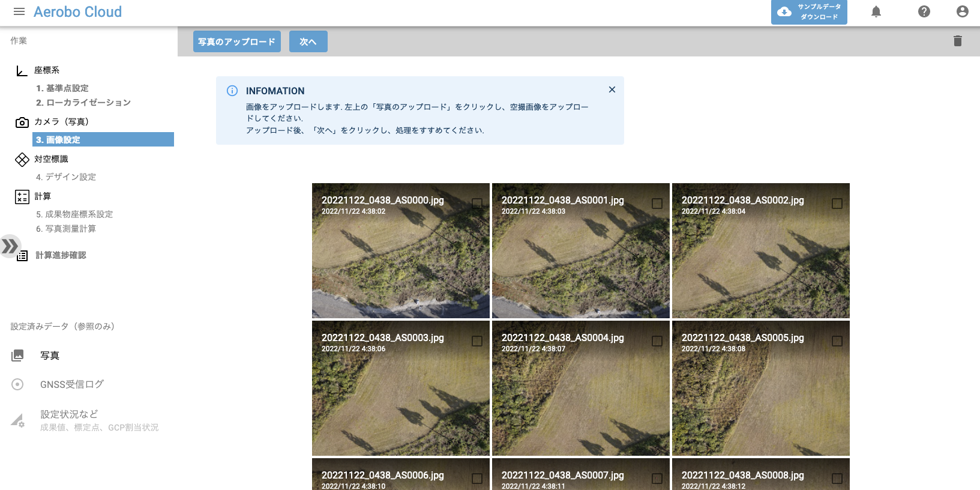Image resolution: width=980 pixels, height=490 pixels.
Task: Click the 座標系 section label
Action: (x=47, y=70)
